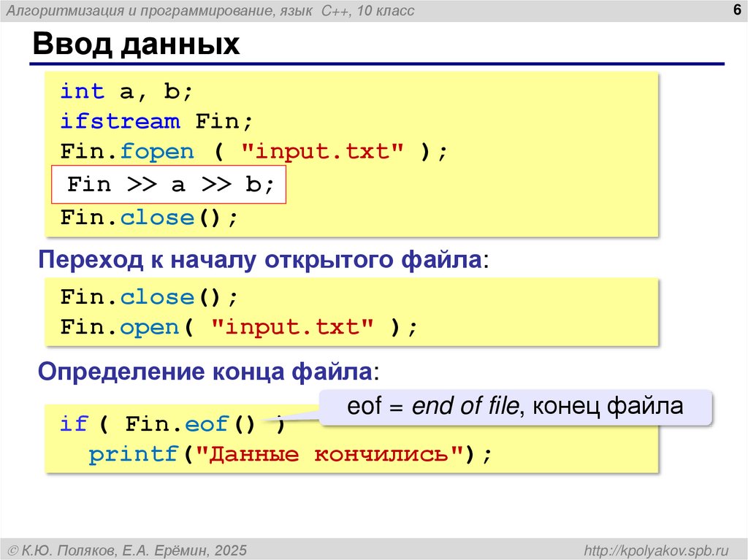
Task: Click the slide number '6' box
Action: pos(737,10)
